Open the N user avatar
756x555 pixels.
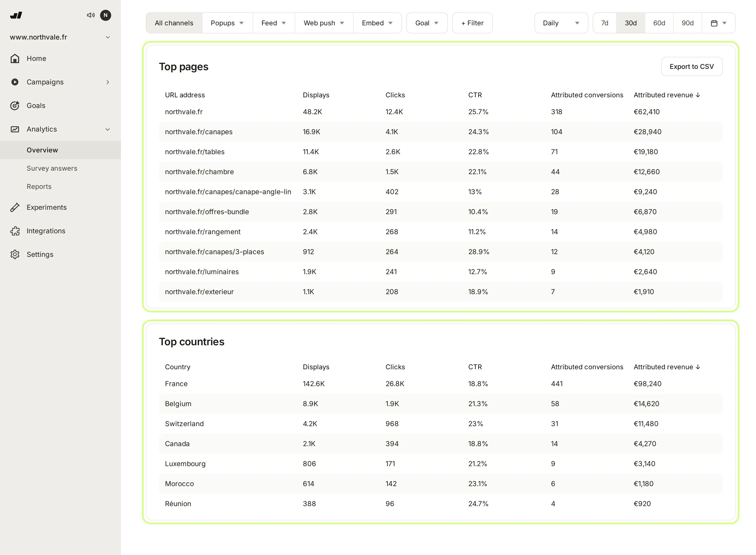click(106, 15)
